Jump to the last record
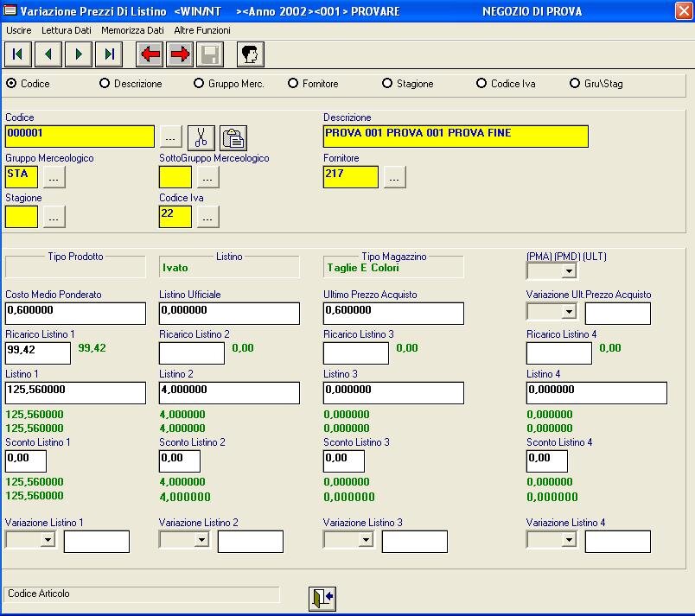Image resolution: width=695 pixels, height=616 pixels. coord(109,54)
